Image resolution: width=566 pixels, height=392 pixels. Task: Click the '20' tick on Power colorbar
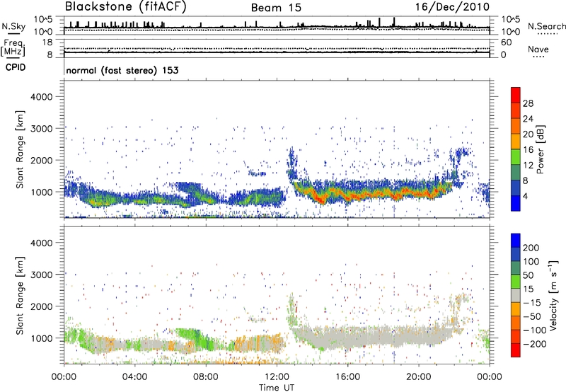[x=528, y=134]
